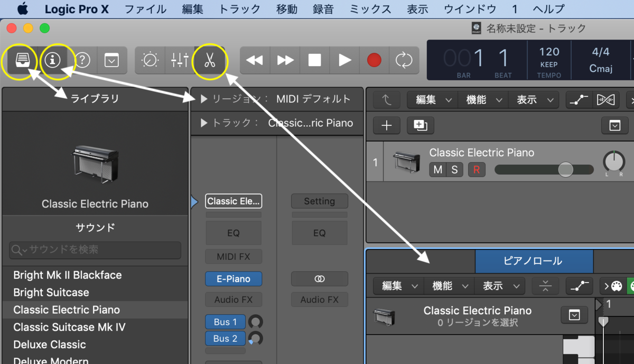634x364 pixels.
Task: Toggle automation button in tracks area
Action: coord(579,99)
